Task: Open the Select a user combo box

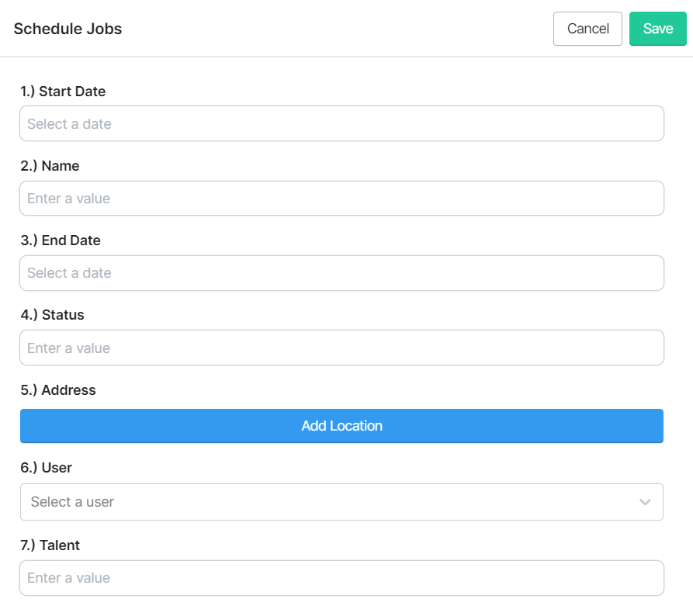Action: 341,502
